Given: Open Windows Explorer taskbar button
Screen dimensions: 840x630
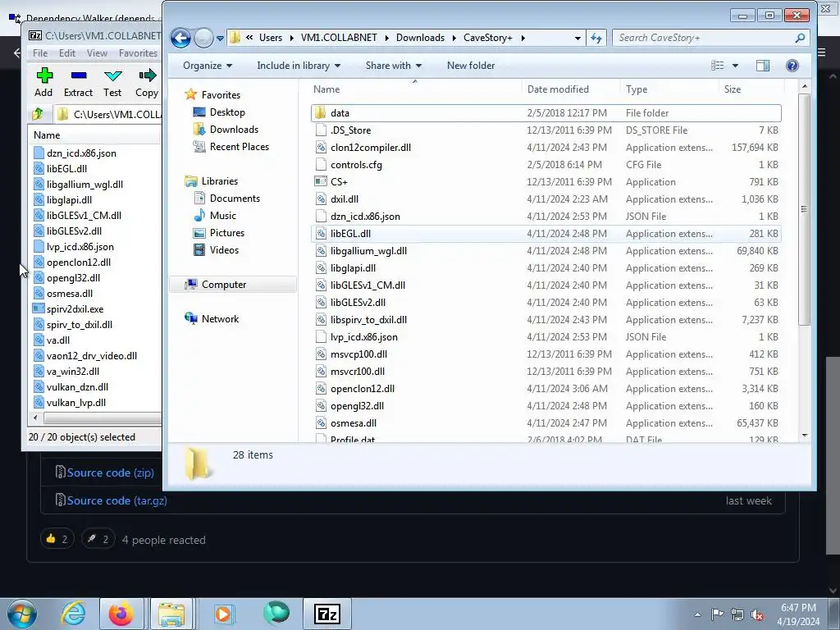Looking at the screenshot, I should point(171,614).
